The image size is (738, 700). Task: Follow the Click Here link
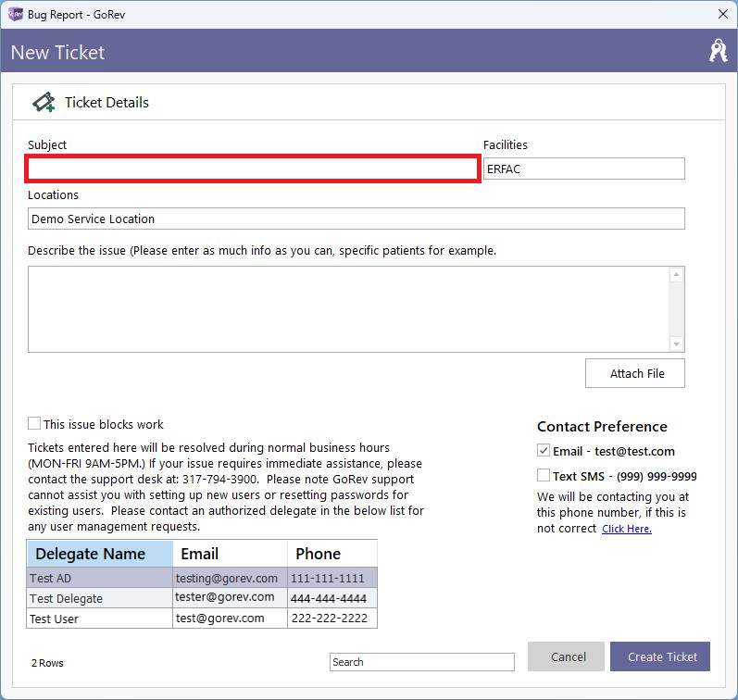tap(627, 529)
